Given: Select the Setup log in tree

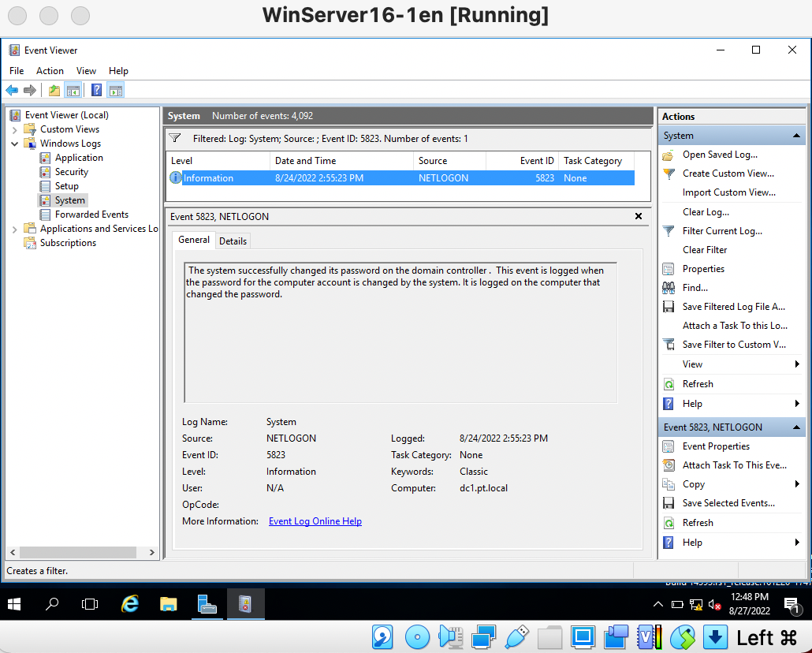Looking at the screenshot, I should point(67,186).
